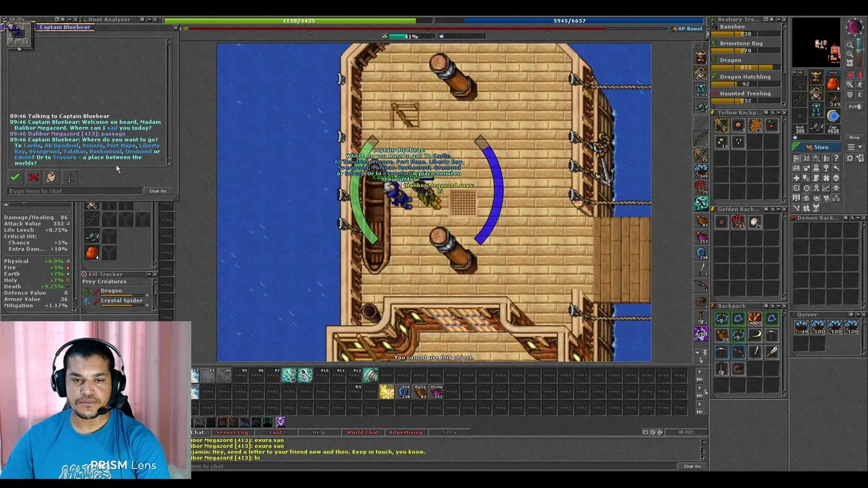Click the minimap compass rose
The width and height of the screenshot is (868, 488).
click(855, 28)
